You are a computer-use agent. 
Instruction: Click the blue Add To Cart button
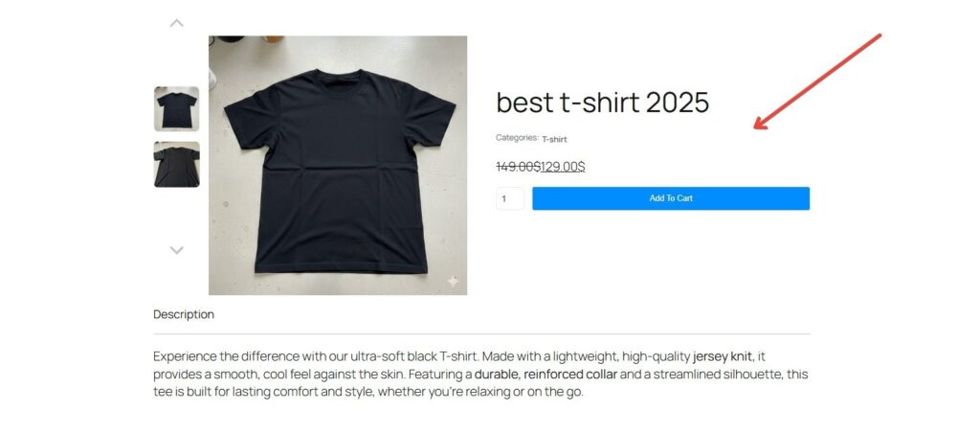pyautogui.click(x=671, y=198)
